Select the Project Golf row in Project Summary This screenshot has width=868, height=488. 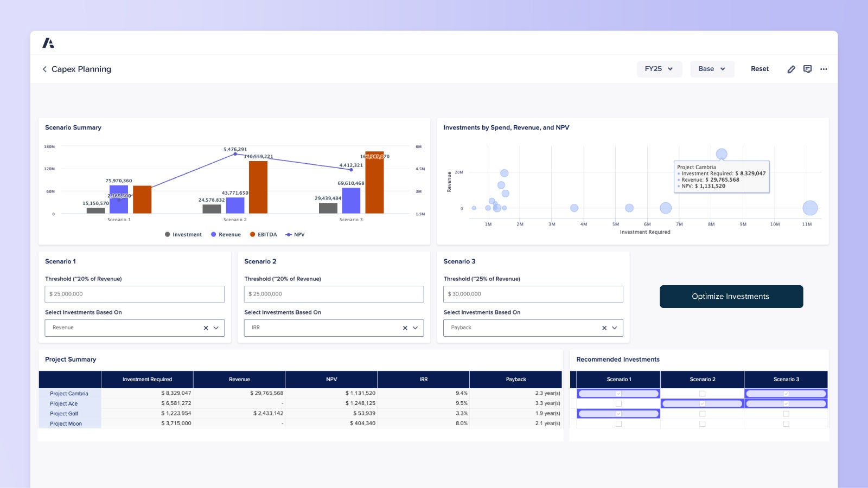click(x=63, y=413)
